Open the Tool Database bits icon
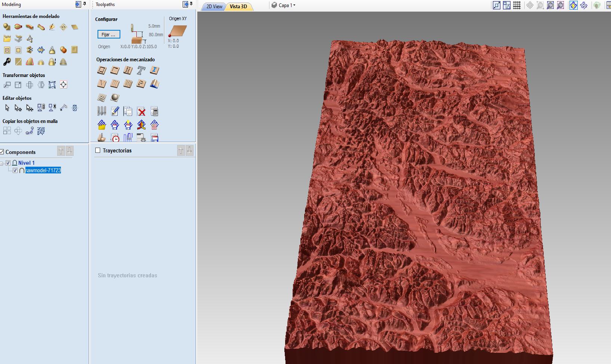This screenshot has height=364, width=611. pyautogui.click(x=102, y=111)
